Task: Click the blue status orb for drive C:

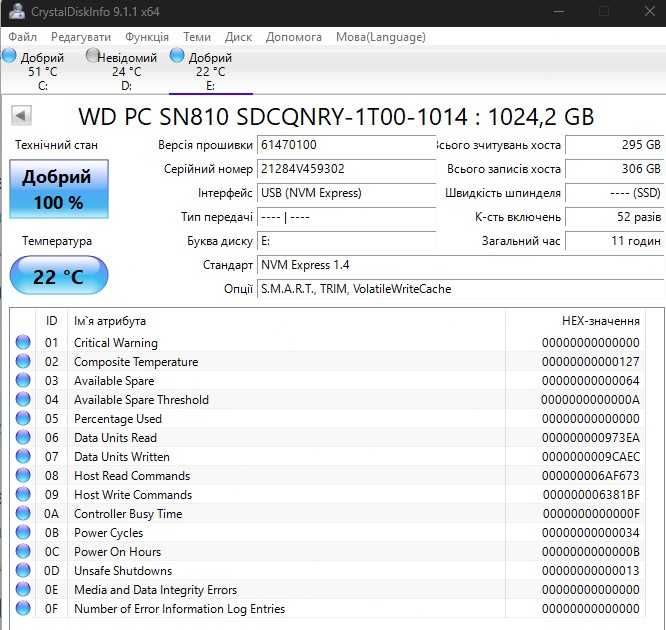Action: (x=9, y=56)
